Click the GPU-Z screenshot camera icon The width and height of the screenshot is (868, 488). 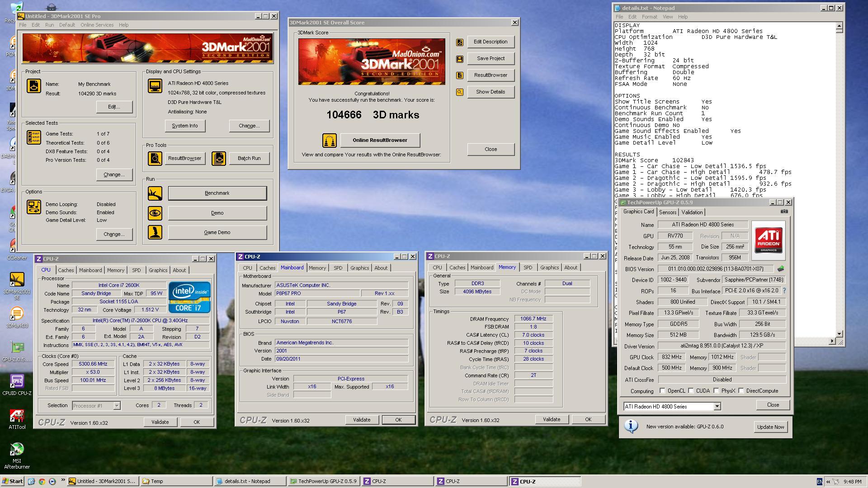click(x=784, y=211)
